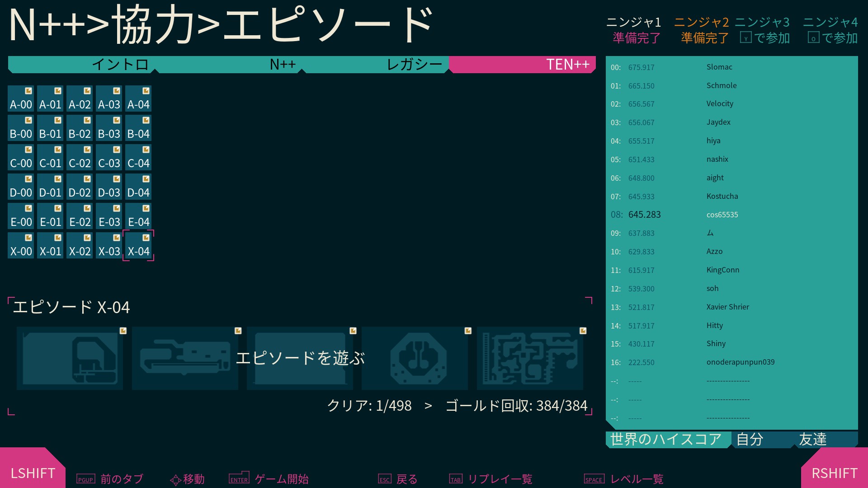
Task: Select episode tile E-01
Action: click(50, 216)
